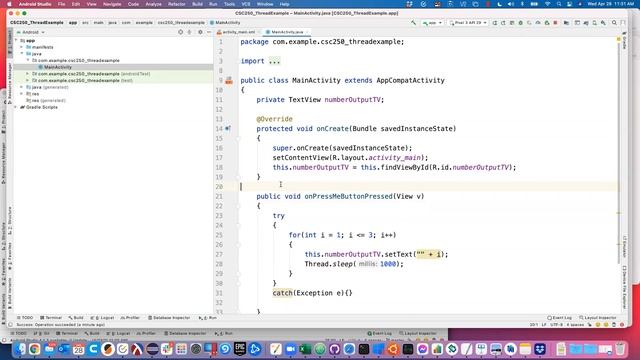Open project panel settings gear
This screenshot has height=360, width=640.
pos(200,32)
